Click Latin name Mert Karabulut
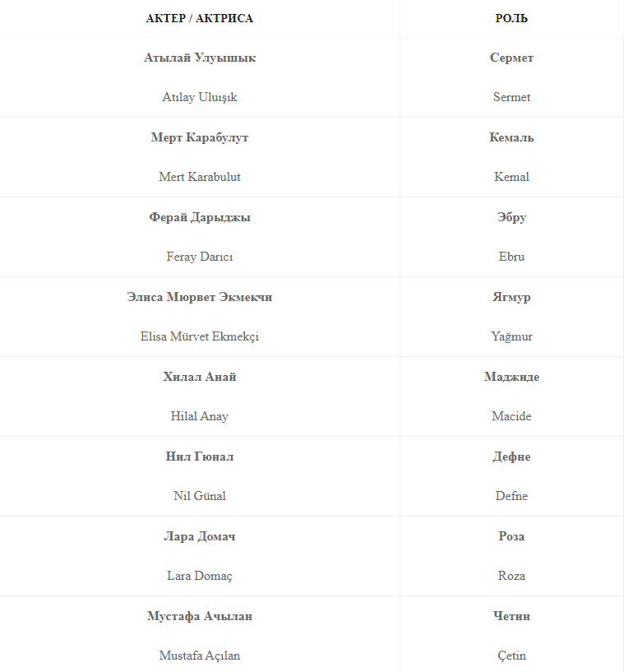The width and height of the screenshot is (624, 672). pyautogui.click(x=200, y=177)
